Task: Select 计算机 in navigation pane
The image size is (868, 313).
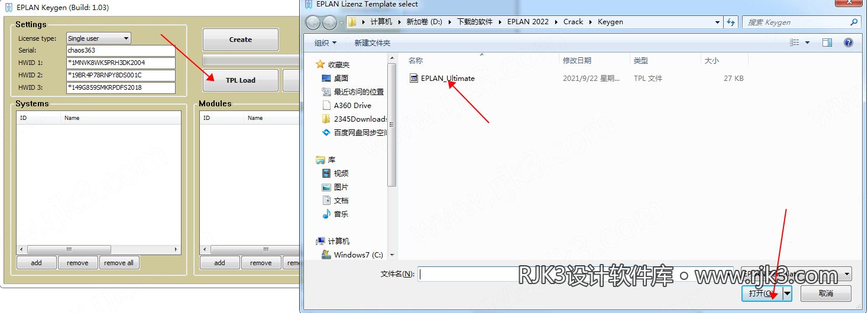Action: [x=333, y=241]
